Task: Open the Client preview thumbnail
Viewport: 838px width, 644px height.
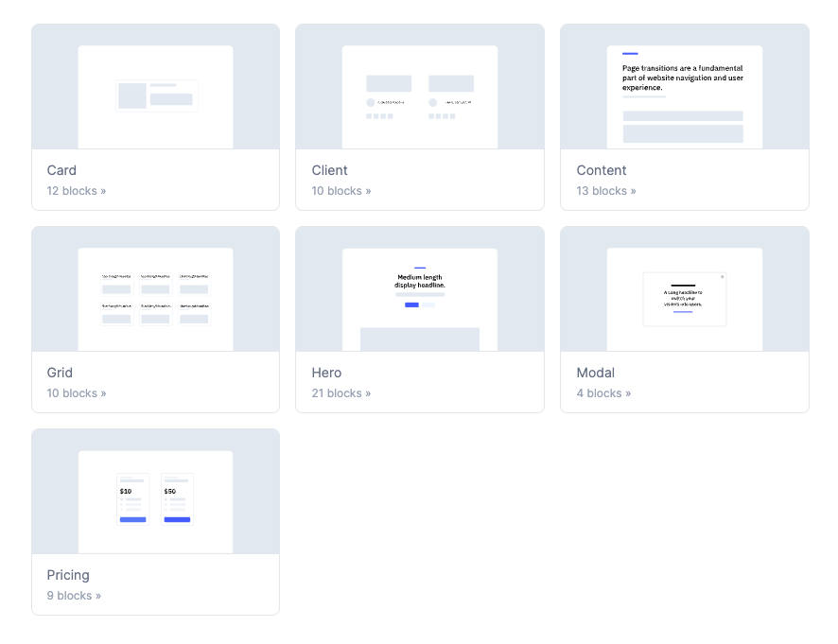Action: click(x=420, y=87)
